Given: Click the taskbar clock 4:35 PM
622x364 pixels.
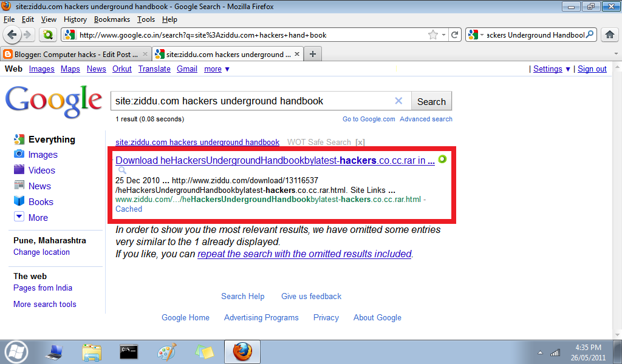Looking at the screenshot, I should (588, 348).
